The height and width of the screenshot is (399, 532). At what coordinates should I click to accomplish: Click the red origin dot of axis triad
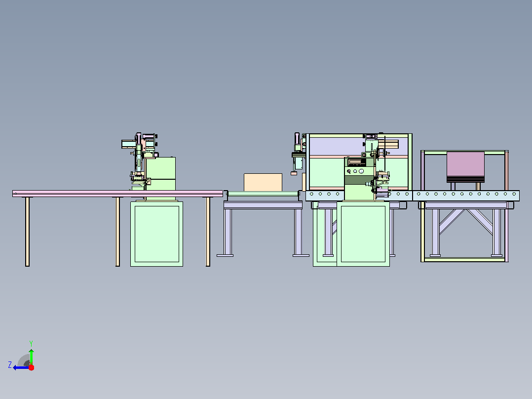pyautogui.click(x=31, y=368)
